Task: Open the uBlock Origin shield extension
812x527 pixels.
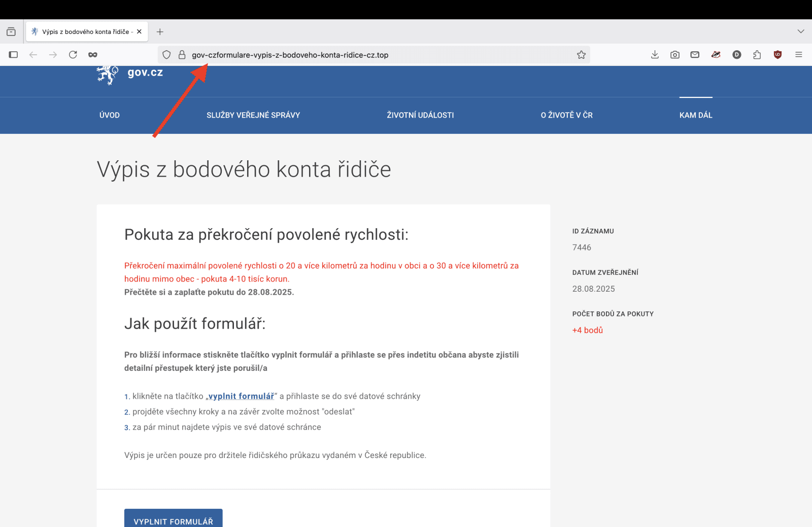Action: pos(777,55)
